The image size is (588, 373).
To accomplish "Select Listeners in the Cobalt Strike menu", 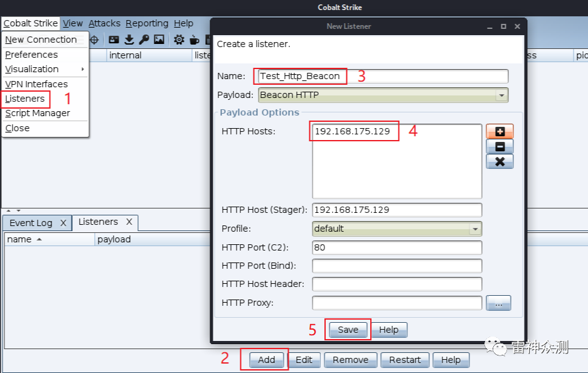I will click(x=45, y=99).
